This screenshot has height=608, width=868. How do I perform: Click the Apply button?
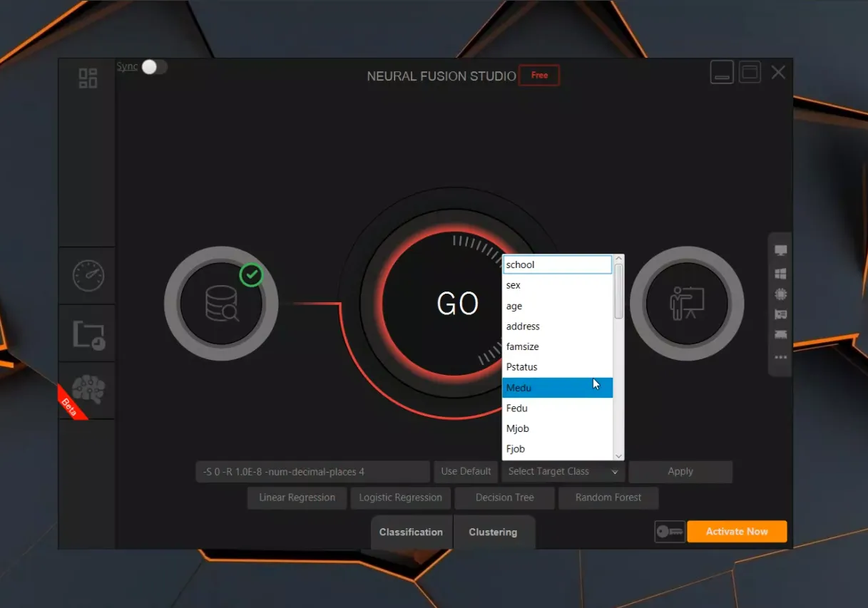pyautogui.click(x=680, y=471)
